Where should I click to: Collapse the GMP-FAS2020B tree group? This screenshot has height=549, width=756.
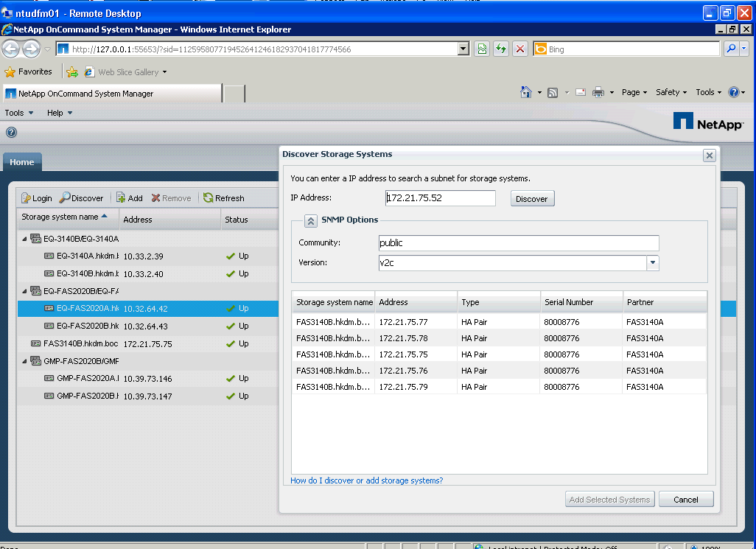click(24, 361)
